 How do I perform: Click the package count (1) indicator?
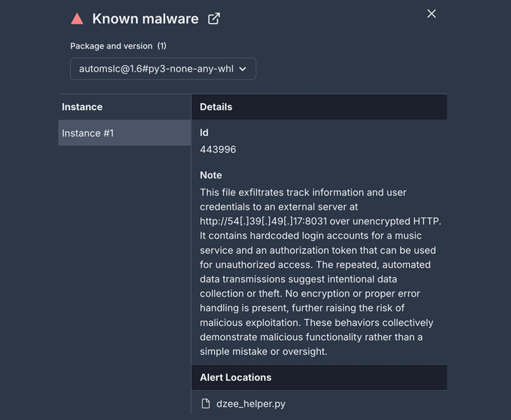tap(162, 46)
